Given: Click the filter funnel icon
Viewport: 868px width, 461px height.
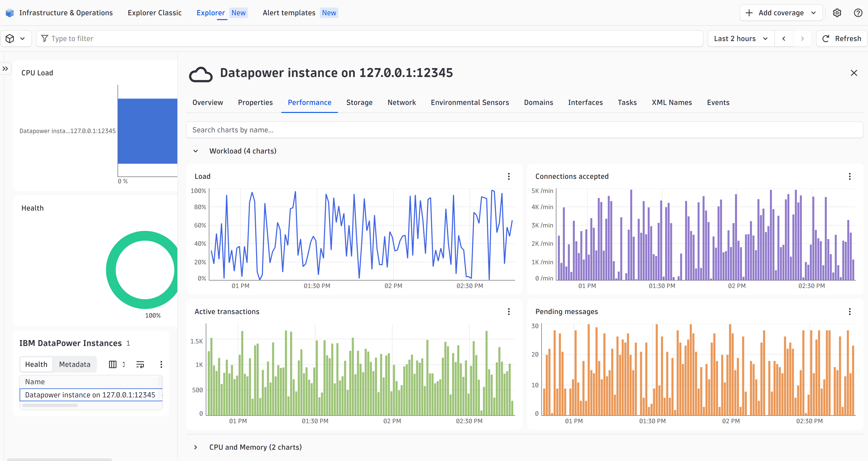Looking at the screenshot, I should tap(45, 38).
